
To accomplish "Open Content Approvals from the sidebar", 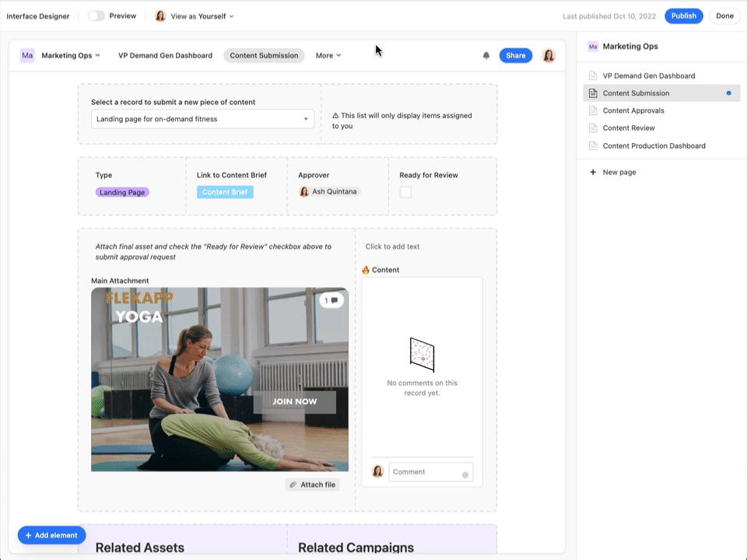I will tap(631, 110).
